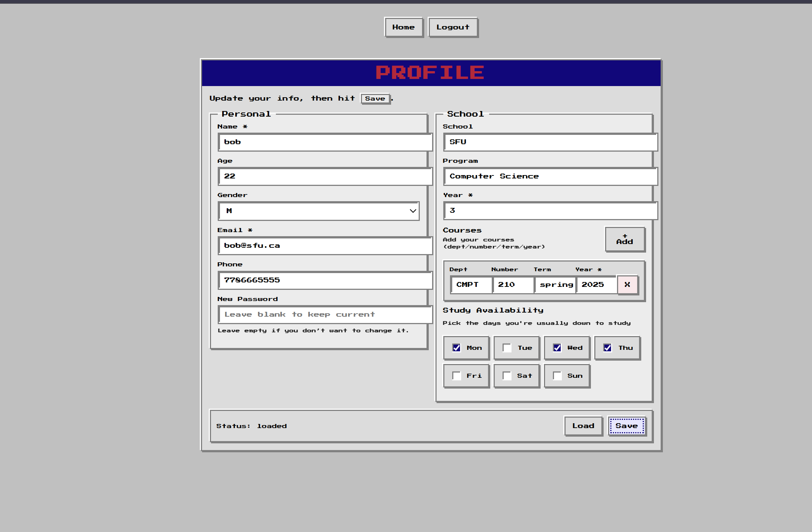Open the Gender dropdown

pyautogui.click(x=319, y=211)
